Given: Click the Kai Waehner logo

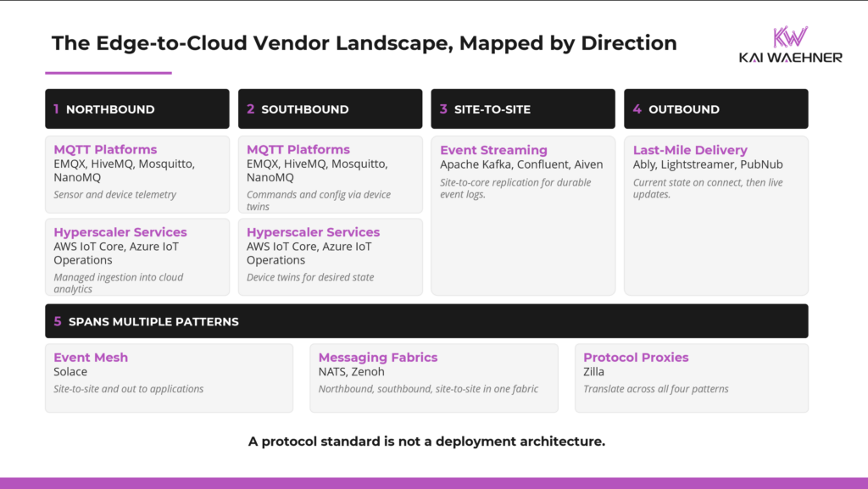Looking at the screenshot, I should (x=791, y=45).
